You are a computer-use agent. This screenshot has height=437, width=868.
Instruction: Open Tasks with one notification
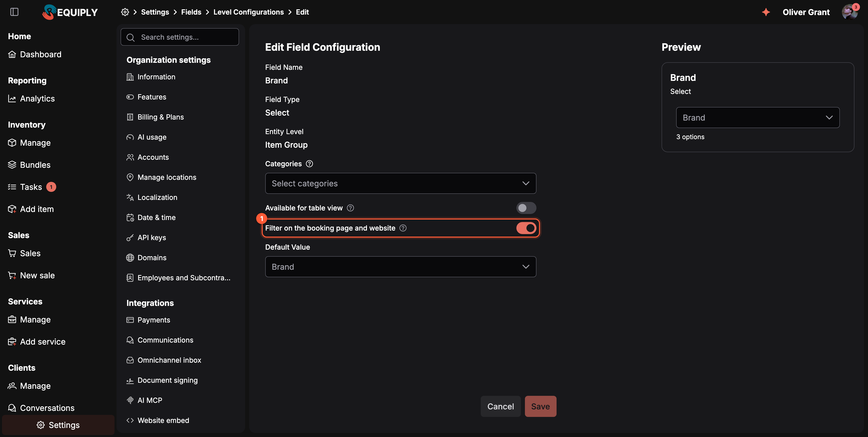click(x=32, y=187)
